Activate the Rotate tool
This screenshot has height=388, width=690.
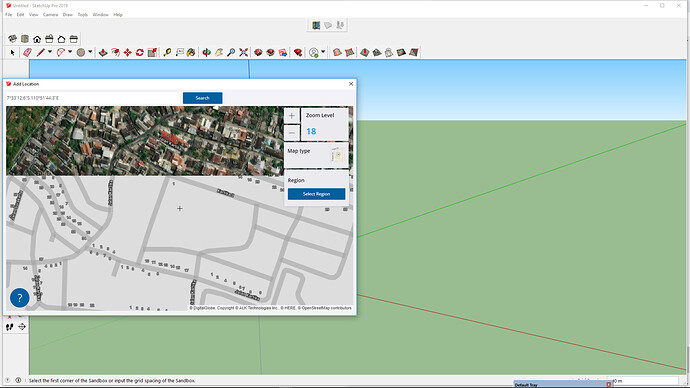coord(139,52)
